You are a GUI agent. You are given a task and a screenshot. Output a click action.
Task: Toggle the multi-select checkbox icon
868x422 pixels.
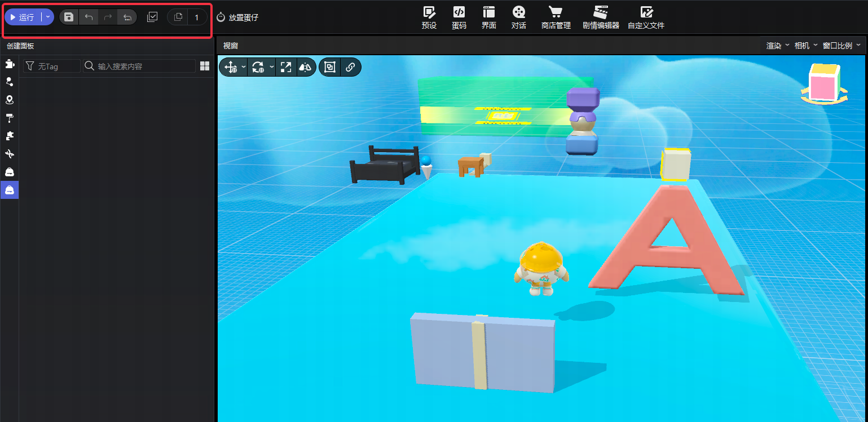coord(152,17)
